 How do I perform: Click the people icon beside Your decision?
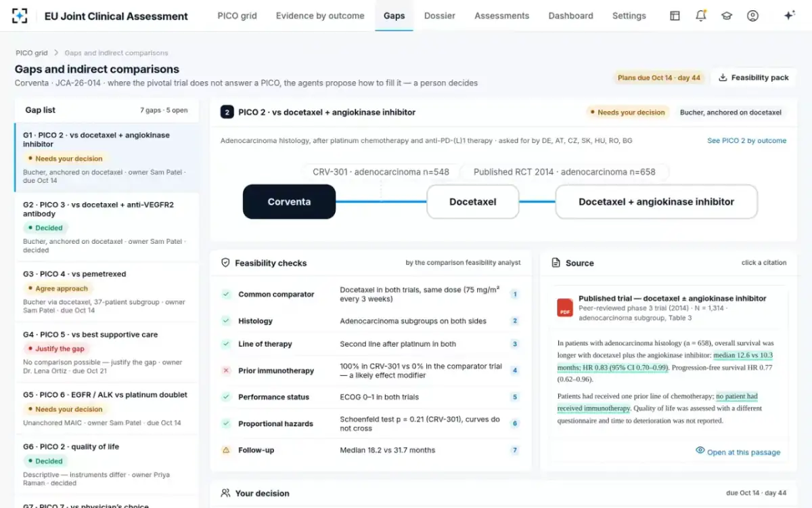(226, 493)
